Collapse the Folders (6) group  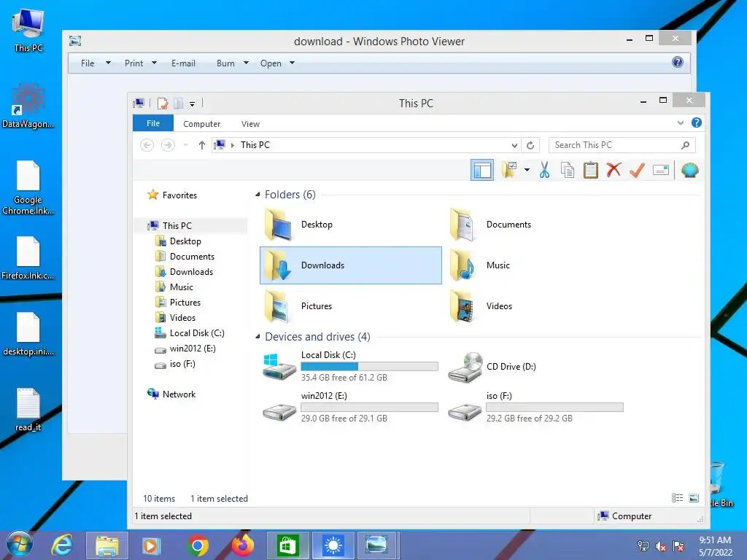258,194
